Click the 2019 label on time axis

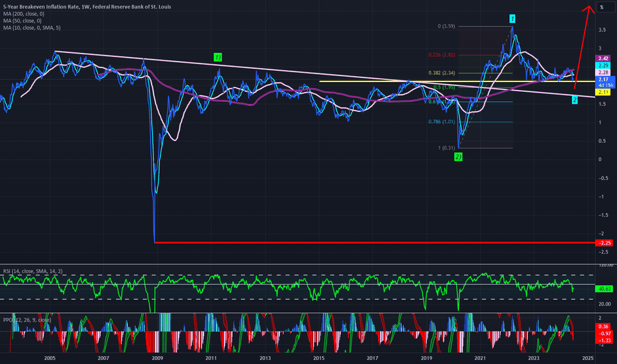click(426, 358)
